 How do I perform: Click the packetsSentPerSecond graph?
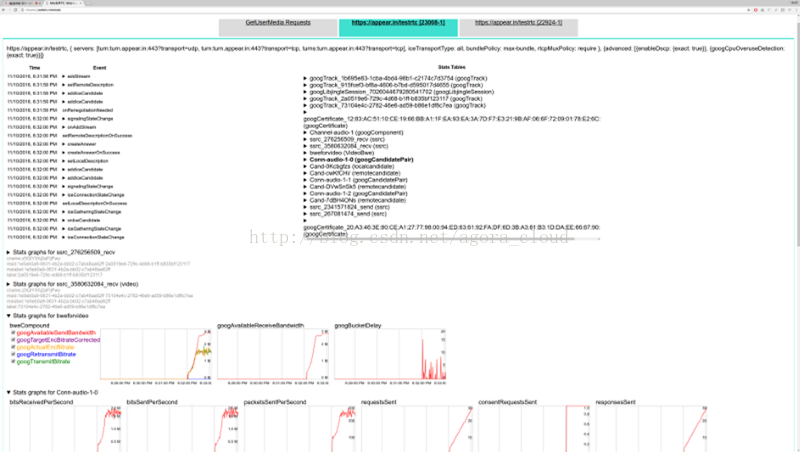tap(300, 429)
